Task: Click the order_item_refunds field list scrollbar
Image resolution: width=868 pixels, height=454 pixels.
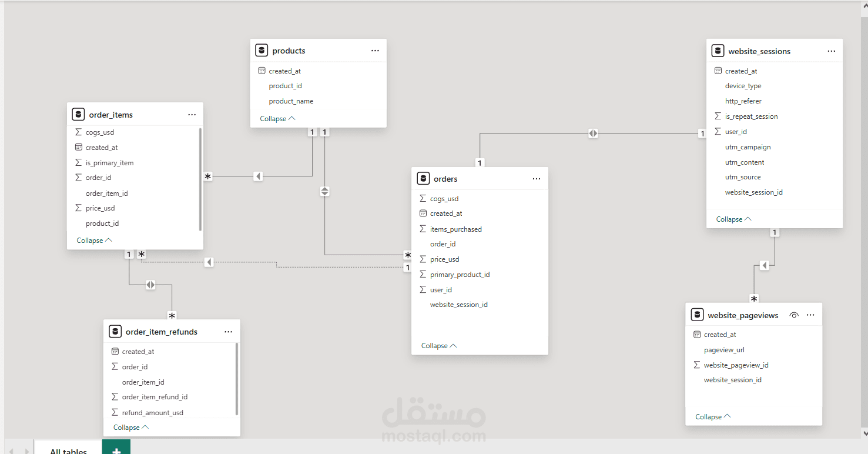Action: click(x=237, y=379)
